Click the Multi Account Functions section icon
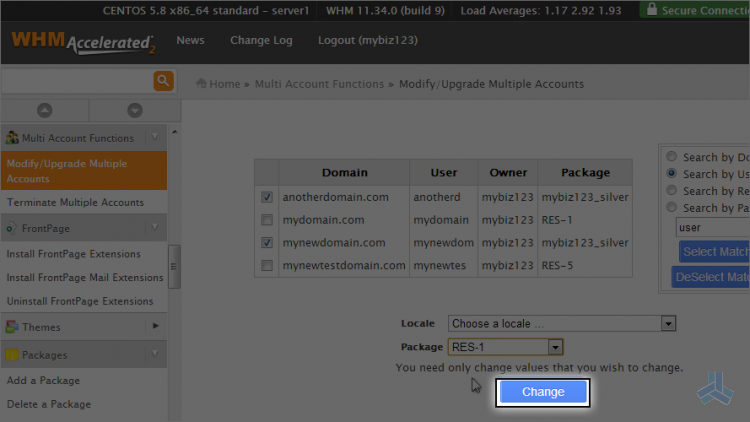 12,138
